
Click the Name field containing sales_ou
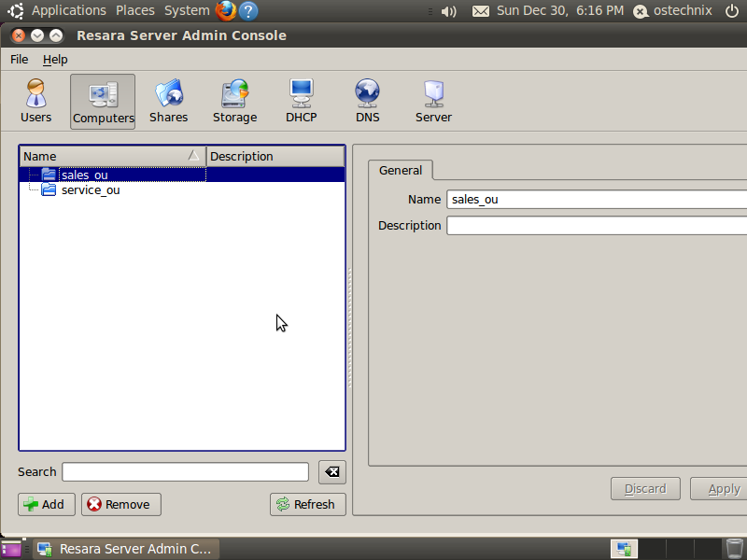pos(597,200)
